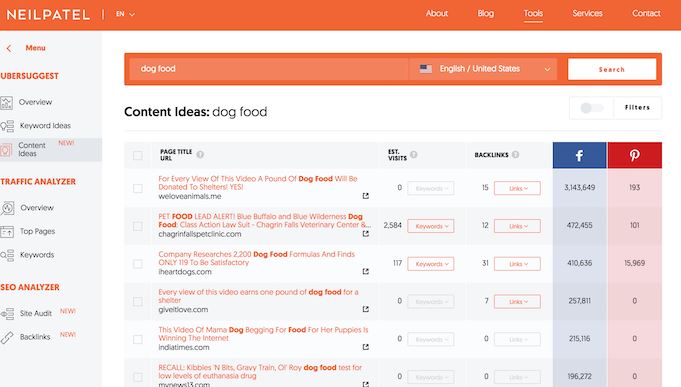Click the Filters button

pyautogui.click(x=638, y=108)
